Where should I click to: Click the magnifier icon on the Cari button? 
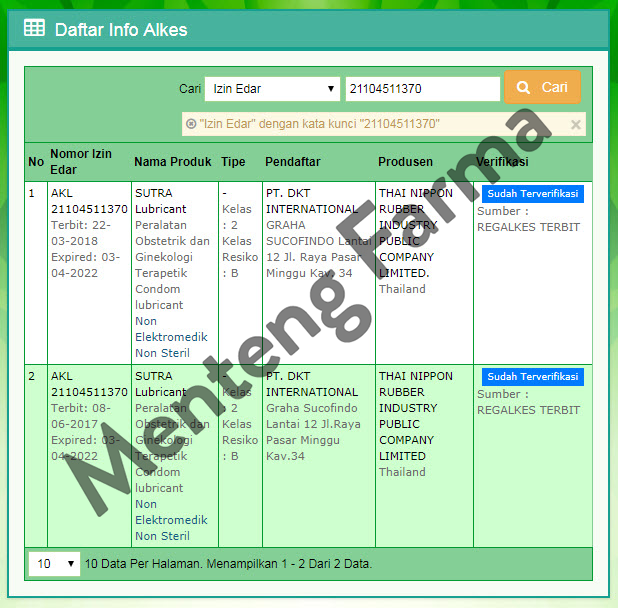tap(523, 88)
